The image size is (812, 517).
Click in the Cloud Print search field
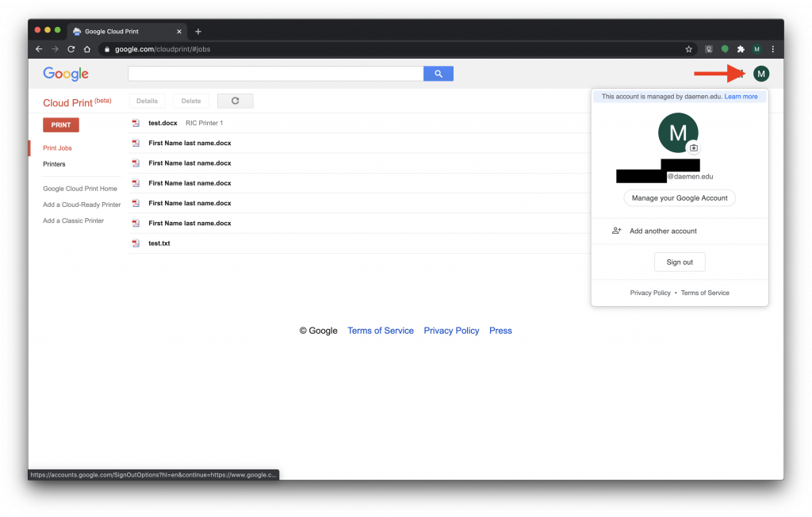pyautogui.click(x=275, y=74)
